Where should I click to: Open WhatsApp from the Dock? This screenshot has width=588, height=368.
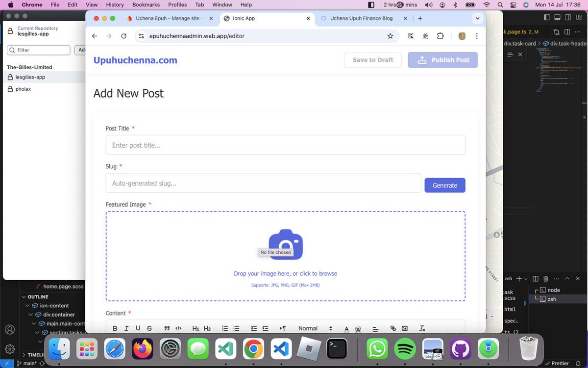[377, 349]
